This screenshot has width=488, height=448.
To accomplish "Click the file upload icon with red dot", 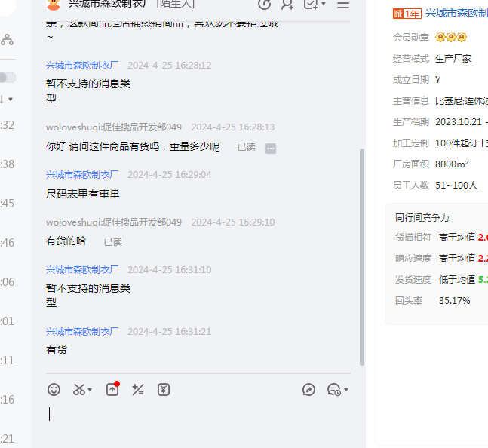I will [x=112, y=389].
